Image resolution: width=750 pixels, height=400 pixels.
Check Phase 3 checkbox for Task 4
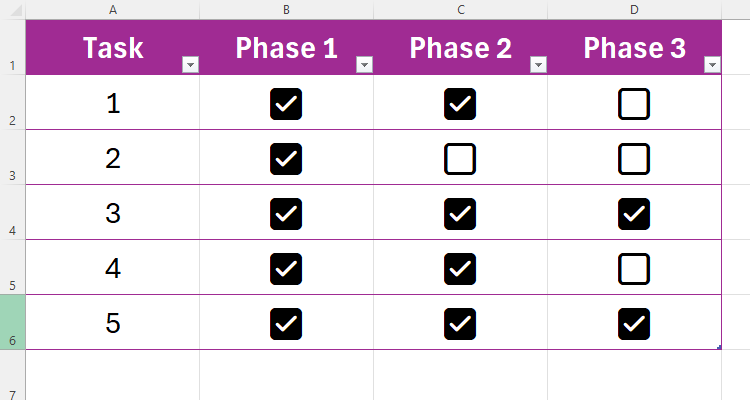[x=634, y=268]
